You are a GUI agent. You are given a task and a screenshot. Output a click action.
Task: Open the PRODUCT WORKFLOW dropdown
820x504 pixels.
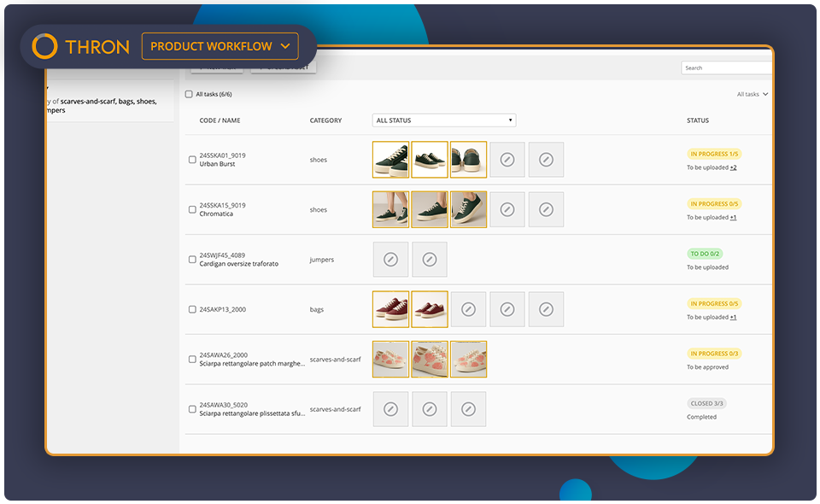220,45
